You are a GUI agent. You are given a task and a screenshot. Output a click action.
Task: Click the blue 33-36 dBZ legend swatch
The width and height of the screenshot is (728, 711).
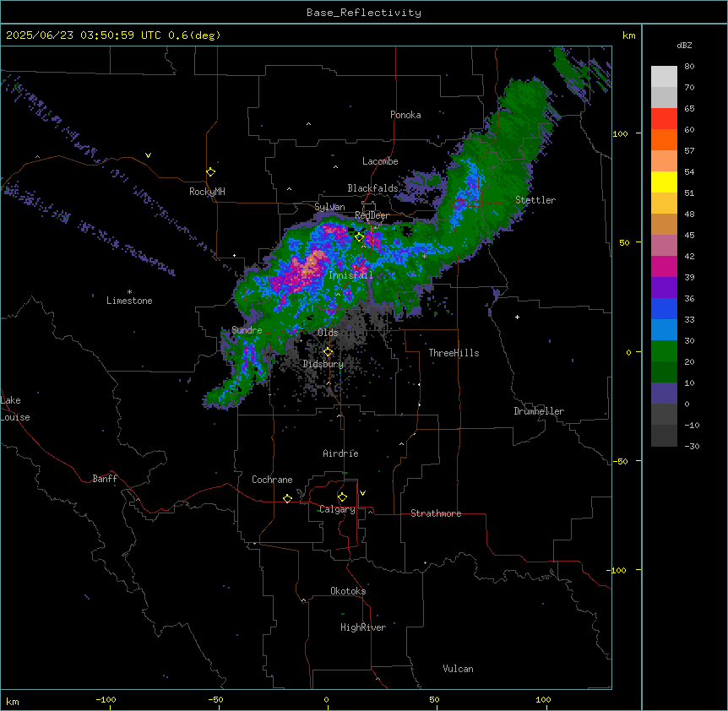point(664,308)
